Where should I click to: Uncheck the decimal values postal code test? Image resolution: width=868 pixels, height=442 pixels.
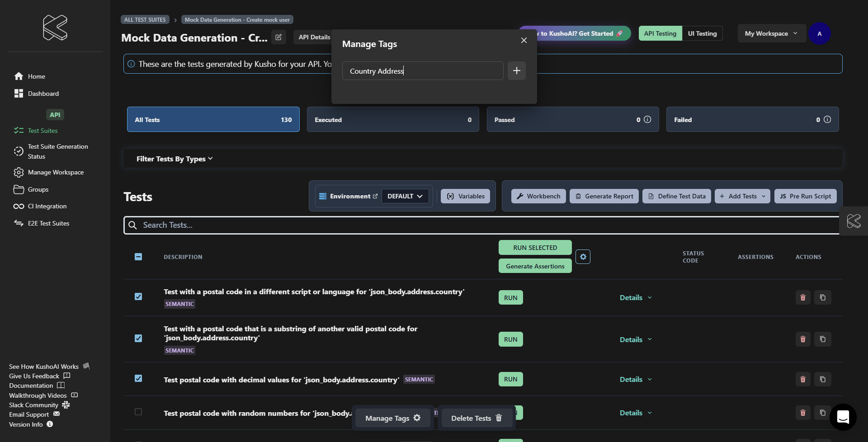138,378
